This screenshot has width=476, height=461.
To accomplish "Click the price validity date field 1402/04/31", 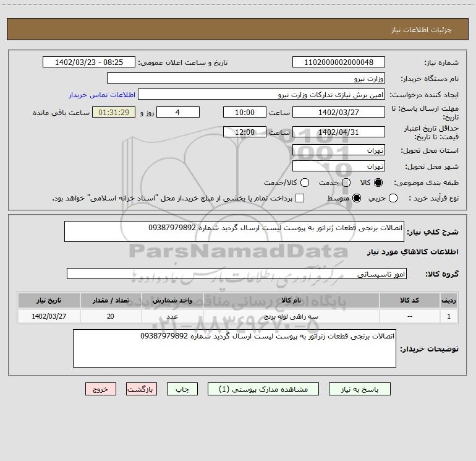I will pyautogui.click(x=339, y=132).
